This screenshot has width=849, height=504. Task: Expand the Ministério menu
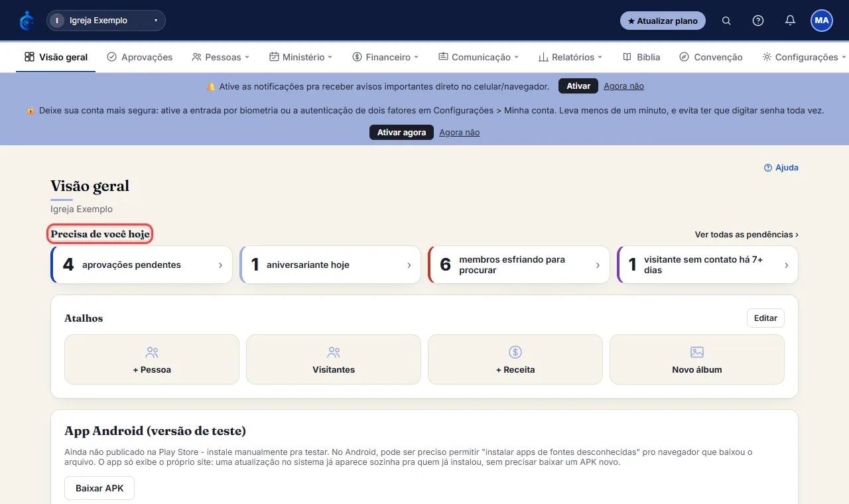point(301,57)
